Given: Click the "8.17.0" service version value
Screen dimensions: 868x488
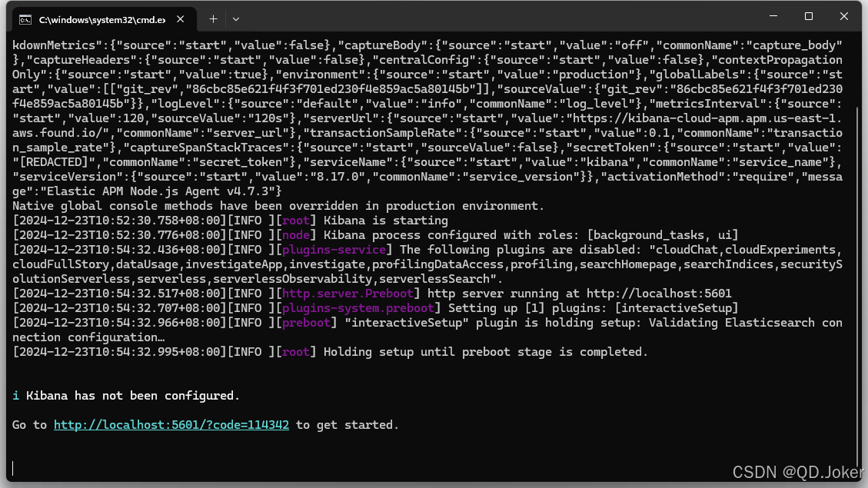Looking at the screenshot, I should 338,177.
